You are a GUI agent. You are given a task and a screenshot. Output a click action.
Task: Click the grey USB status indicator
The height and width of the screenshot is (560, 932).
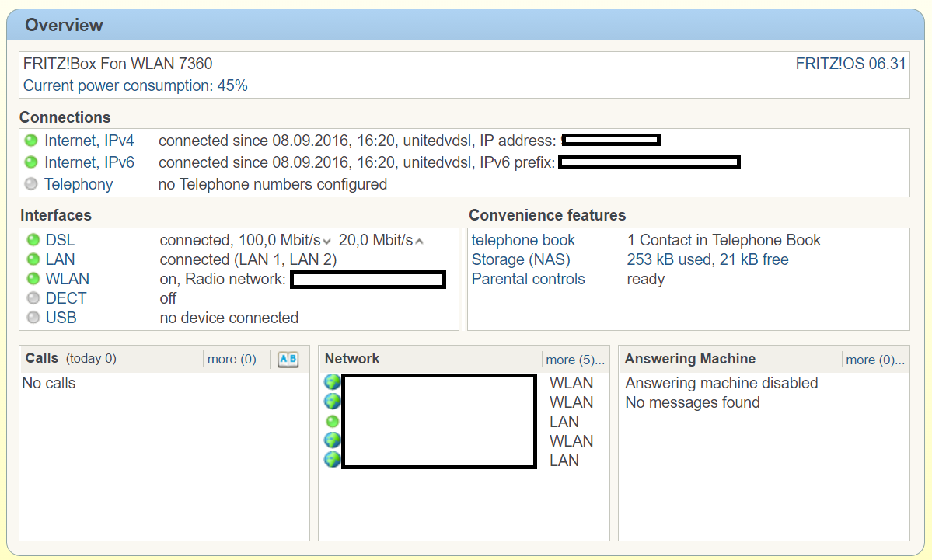[33, 318]
